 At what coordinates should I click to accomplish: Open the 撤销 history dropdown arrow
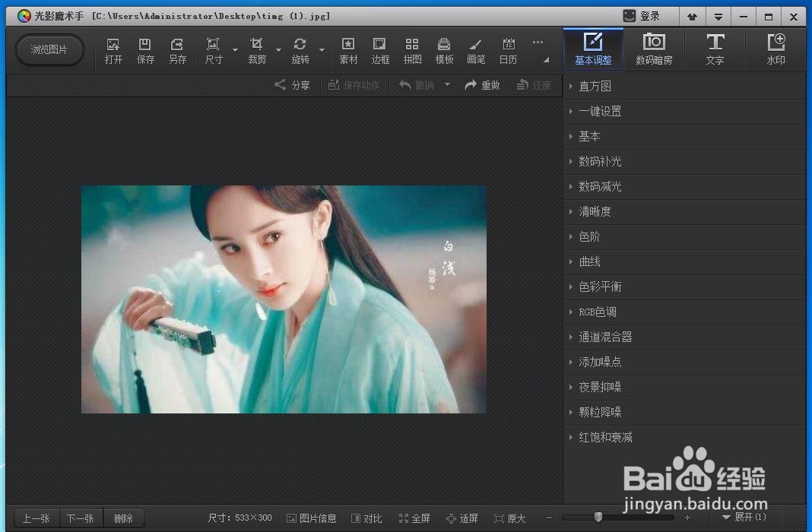tap(447, 84)
